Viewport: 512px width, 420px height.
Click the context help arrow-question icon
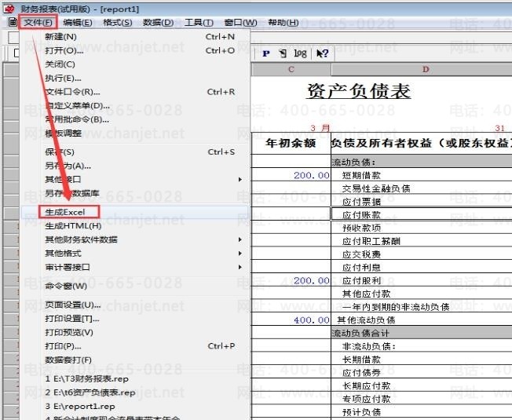click(x=322, y=53)
